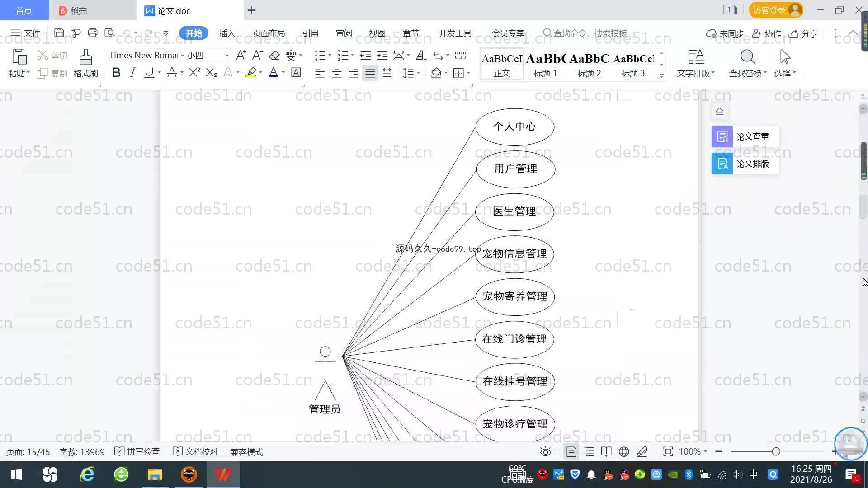Toggle document proofreading in status bar
Viewport: 868px width, 488px height.
pyautogui.click(x=195, y=452)
